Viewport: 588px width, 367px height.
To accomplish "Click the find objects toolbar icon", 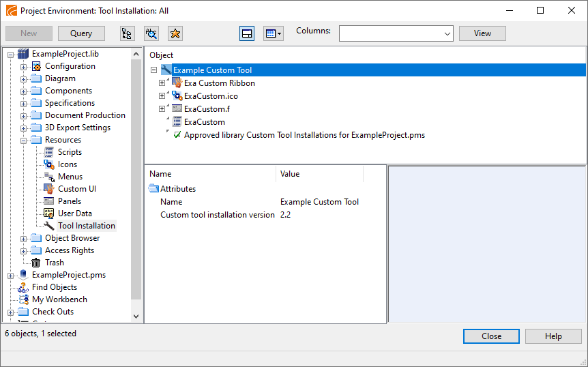I will [x=151, y=33].
